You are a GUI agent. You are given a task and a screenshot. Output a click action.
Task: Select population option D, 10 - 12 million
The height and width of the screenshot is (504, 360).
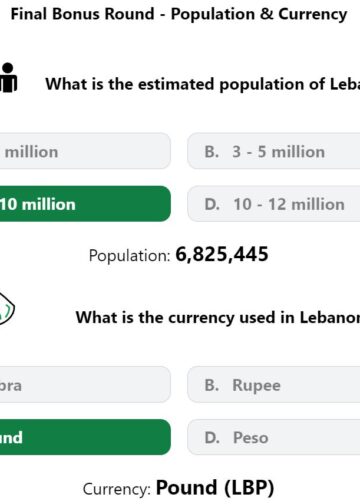274,204
